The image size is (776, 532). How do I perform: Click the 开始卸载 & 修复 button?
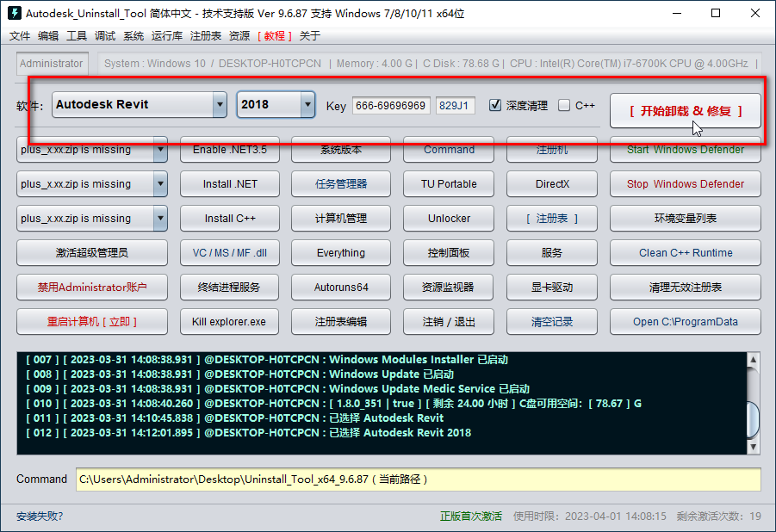[x=686, y=111]
